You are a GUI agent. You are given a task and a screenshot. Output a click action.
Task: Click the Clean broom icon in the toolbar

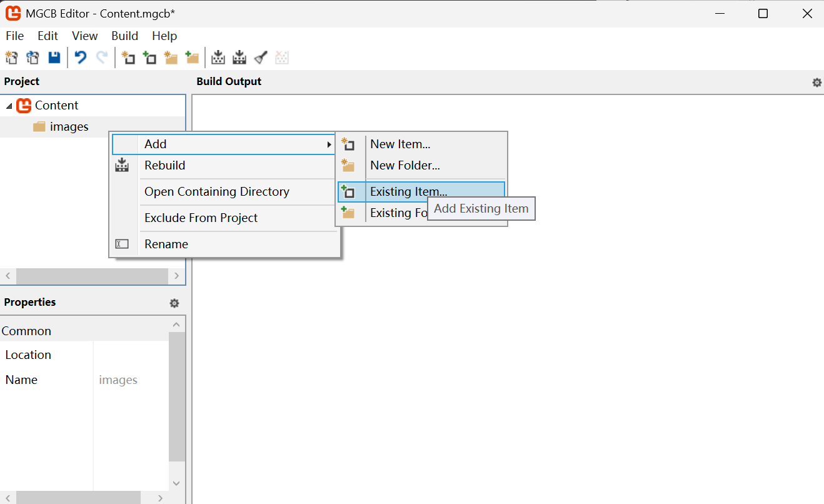tap(261, 58)
